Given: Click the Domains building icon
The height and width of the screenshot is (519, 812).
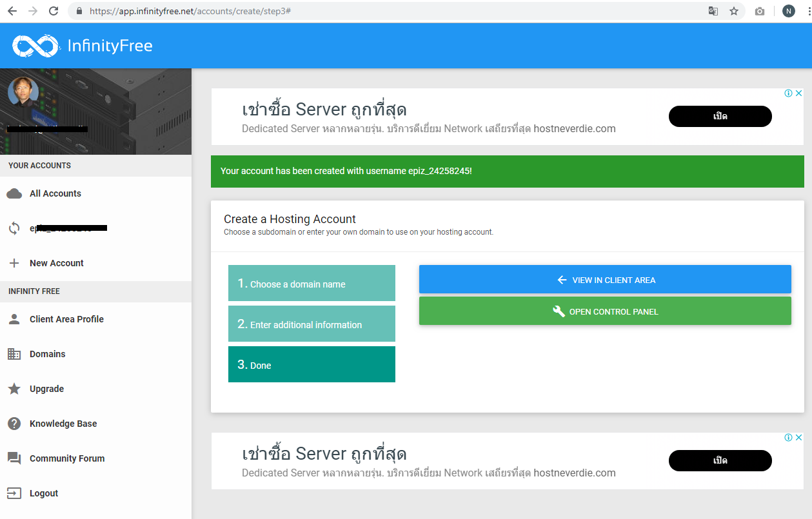Looking at the screenshot, I should (14, 354).
